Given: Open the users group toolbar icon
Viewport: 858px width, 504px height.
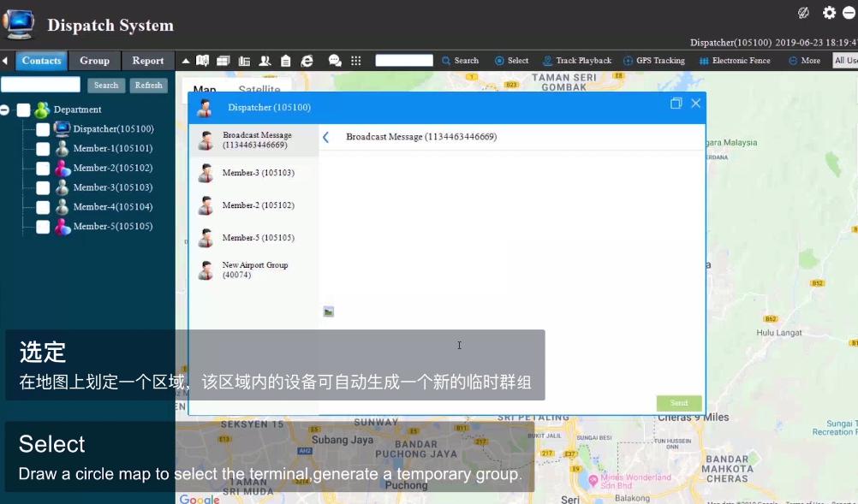Looking at the screenshot, I should (x=265, y=61).
